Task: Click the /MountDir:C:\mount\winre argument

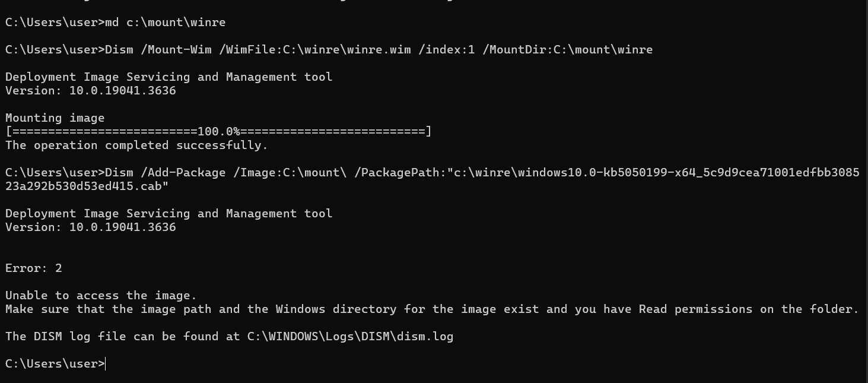Action: click(568, 50)
